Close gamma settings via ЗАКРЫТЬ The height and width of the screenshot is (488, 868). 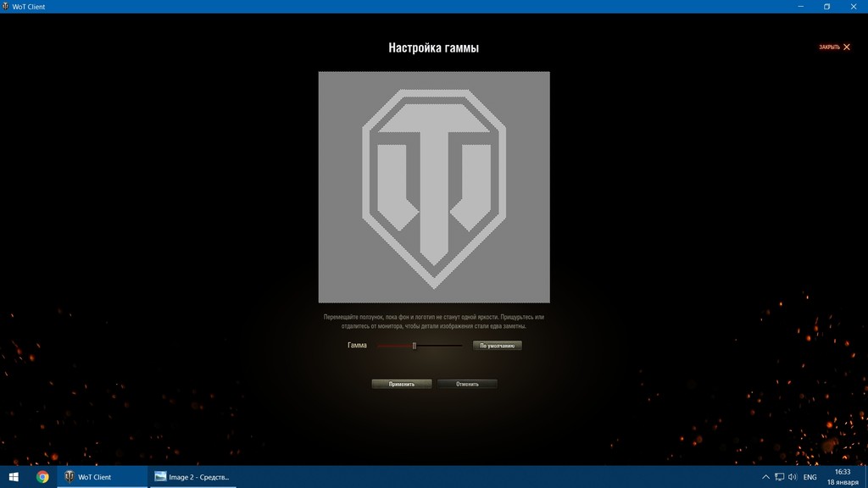(834, 47)
